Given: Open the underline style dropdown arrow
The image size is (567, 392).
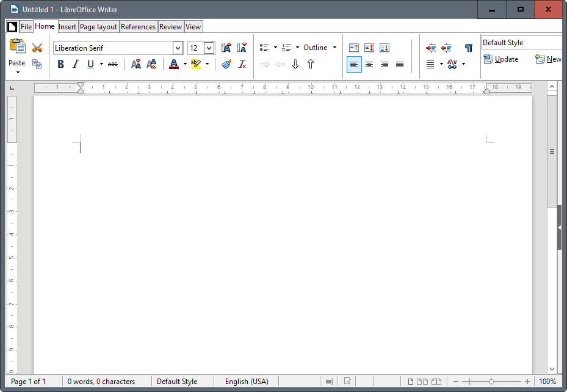Looking at the screenshot, I should pos(101,64).
